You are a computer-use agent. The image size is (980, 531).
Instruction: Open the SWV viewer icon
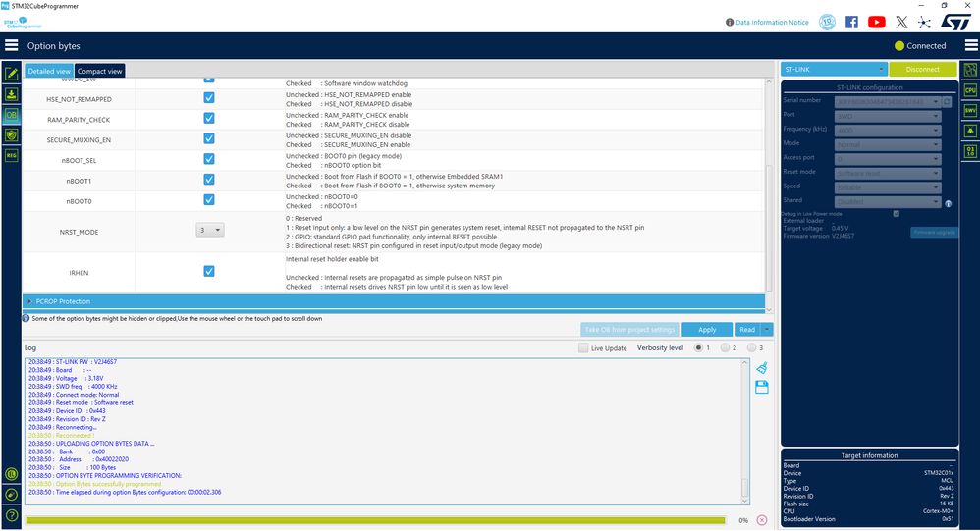(970, 111)
